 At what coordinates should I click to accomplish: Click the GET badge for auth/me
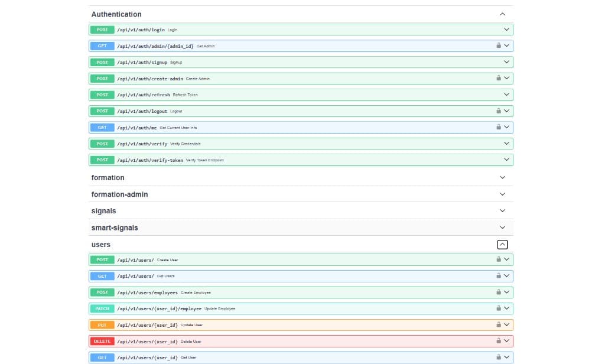tap(102, 128)
